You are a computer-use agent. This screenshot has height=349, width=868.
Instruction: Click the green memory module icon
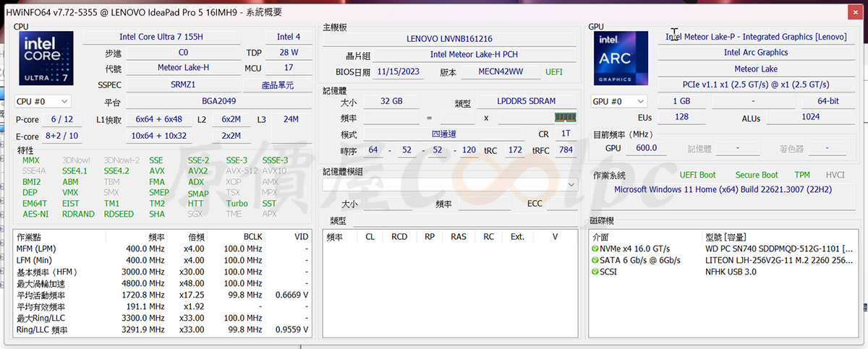565,118
